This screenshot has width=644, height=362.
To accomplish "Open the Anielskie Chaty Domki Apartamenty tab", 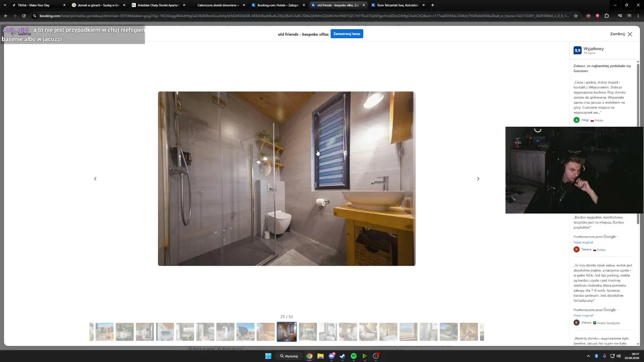I will [x=158, y=5].
